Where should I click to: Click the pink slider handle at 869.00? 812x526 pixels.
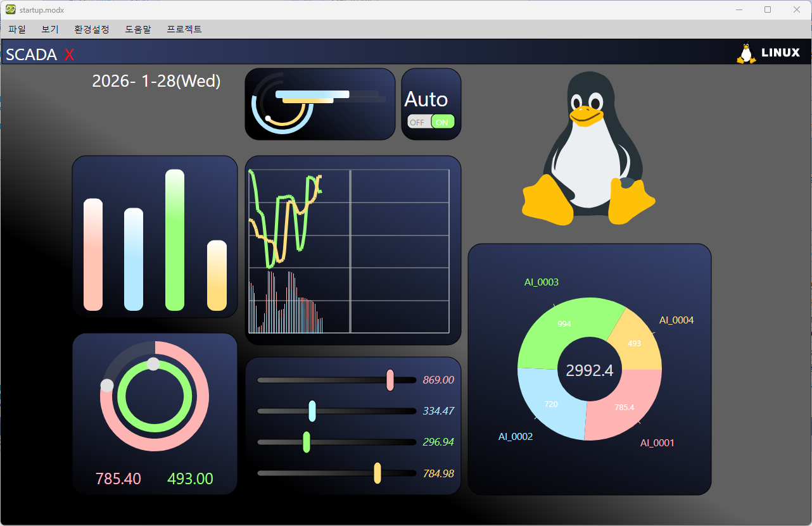pyautogui.click(x=390, y=380)
